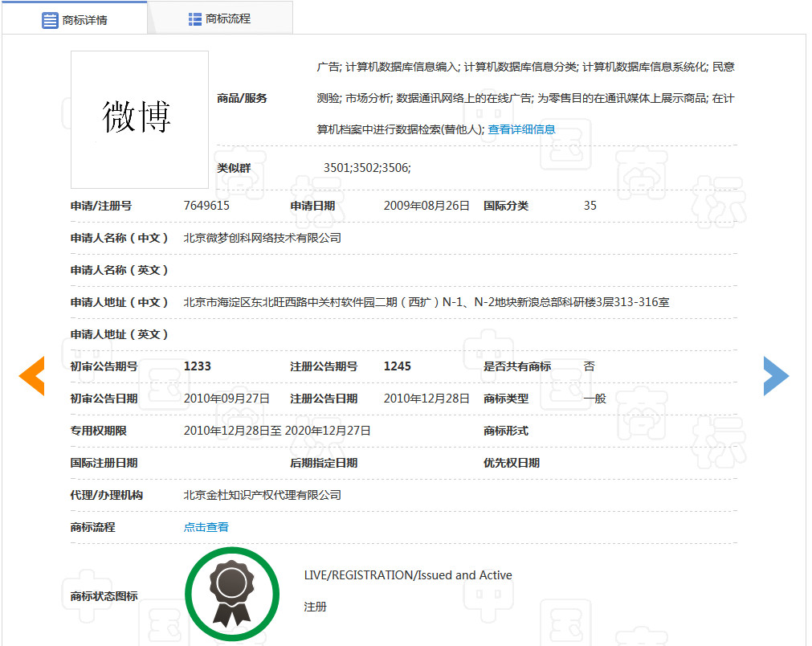Image resolution: width=812 pixels, height=646 pixels.
Task: Select the LIVE/REGISTRATION/Issued and Active status text
Action: (408, 575)
